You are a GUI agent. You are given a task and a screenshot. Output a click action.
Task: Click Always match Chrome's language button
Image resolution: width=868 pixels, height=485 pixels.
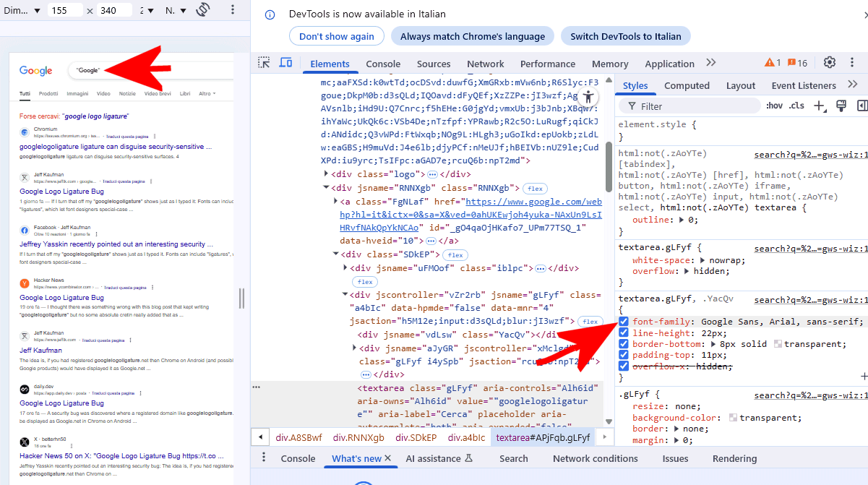pos(473,36)
